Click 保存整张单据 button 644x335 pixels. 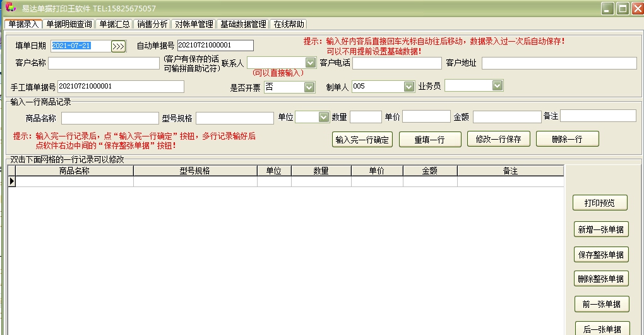(601, 255)
